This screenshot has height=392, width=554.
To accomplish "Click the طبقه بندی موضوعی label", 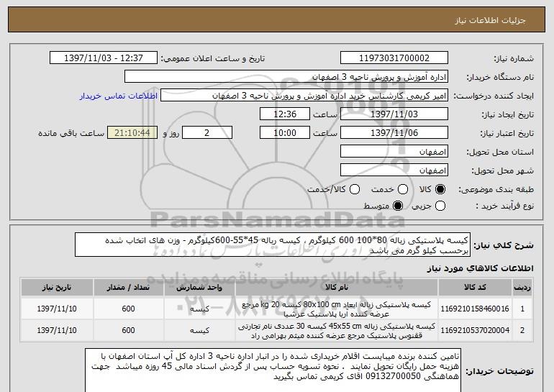I will pos(496,190).
